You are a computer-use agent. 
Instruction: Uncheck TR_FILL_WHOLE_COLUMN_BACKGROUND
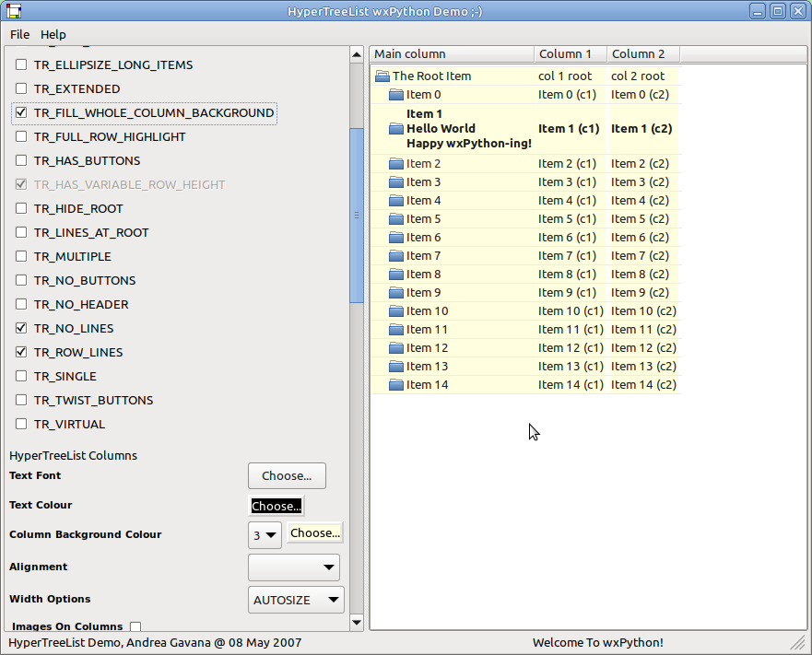(x=21, y=112)
